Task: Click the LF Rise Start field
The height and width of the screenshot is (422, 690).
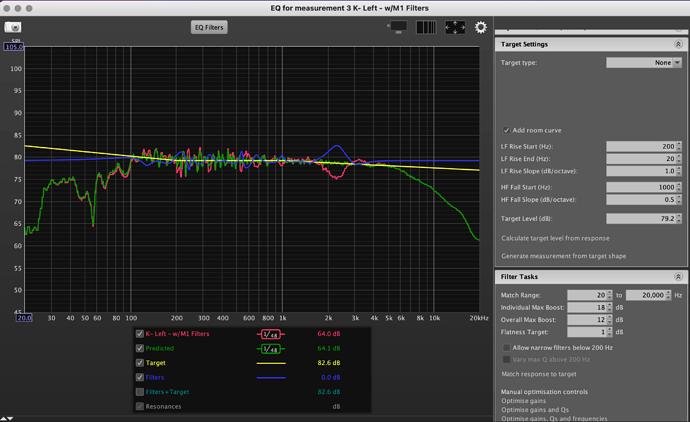Action: pos(641,147)
